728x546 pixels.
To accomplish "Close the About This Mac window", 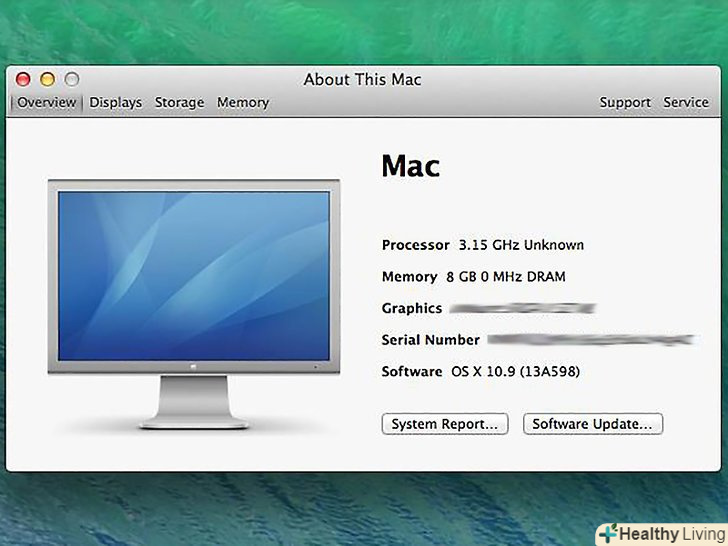I will pyautogui.click(x=23, y=79).
